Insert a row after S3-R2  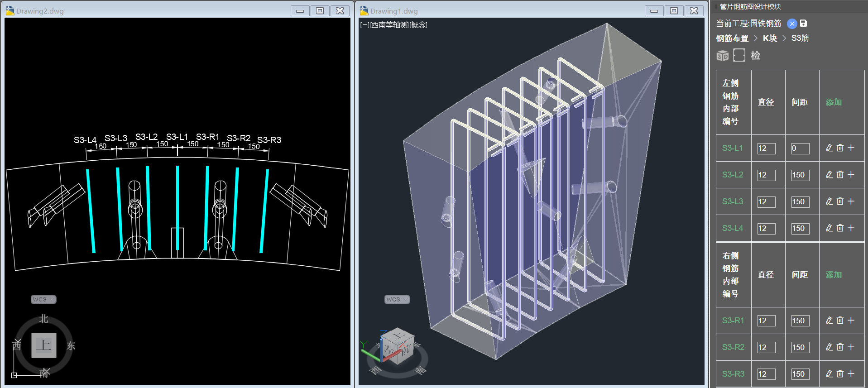[x=851, y=347]
